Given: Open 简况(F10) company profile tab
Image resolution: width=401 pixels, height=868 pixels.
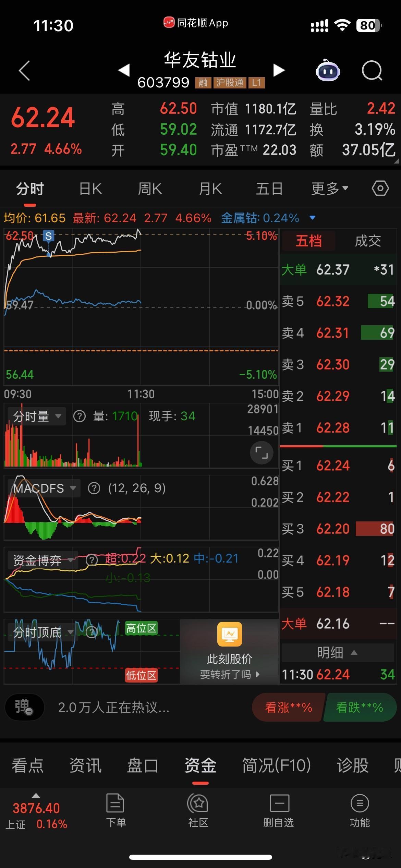Looking at the screenshot, I should [277, 765].
